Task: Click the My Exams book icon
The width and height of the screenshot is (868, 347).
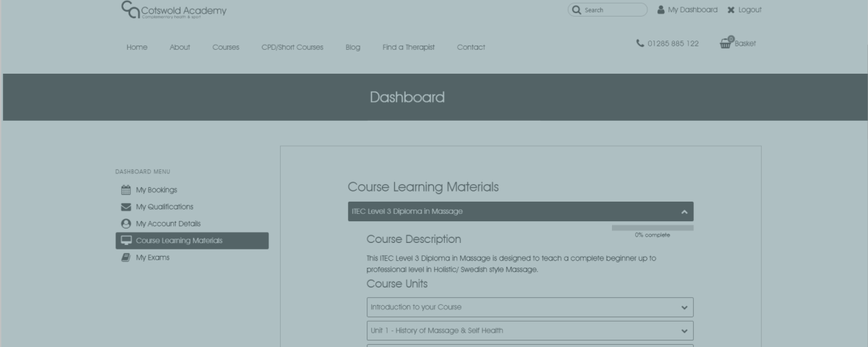Action: pos(126,257)
